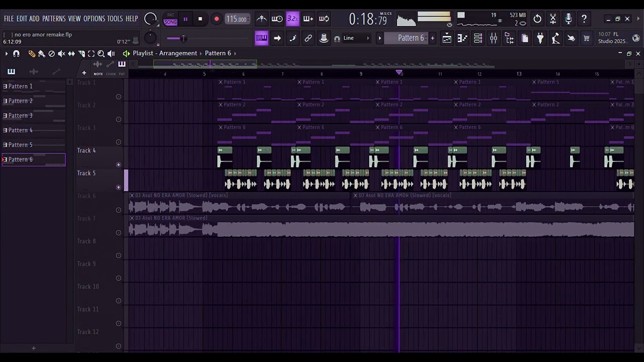Open the tempo tapper
This screenshot has width=644, height=362.
click(555, 38)
